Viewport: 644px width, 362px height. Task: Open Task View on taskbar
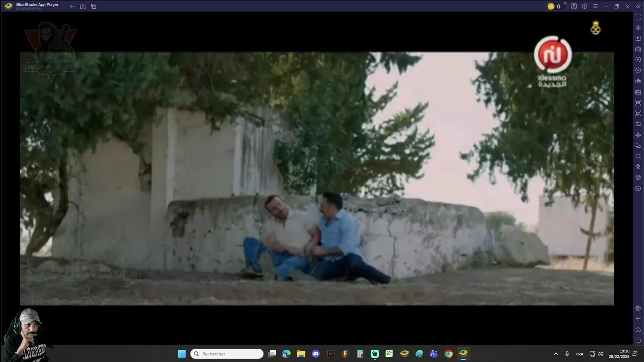pos(272,354)
